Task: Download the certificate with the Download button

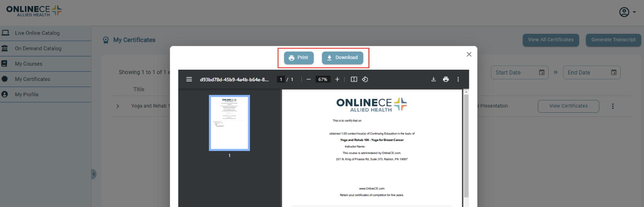Action: (343, 58)
